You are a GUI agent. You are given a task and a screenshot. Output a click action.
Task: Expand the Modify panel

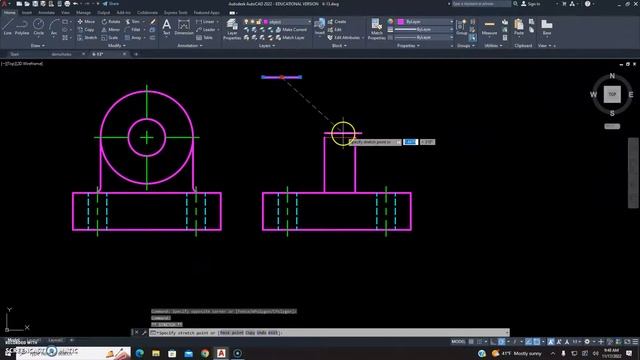(x=117, y=46)
